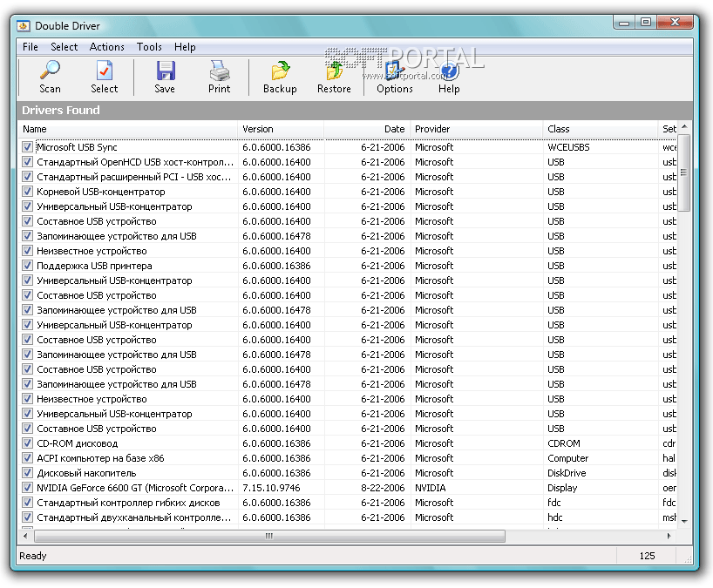This screenshot has width=713, height=588.
Task: Uncheck Стандартный контроллер гибких дисков checkbox
Action: coord(27,503)
